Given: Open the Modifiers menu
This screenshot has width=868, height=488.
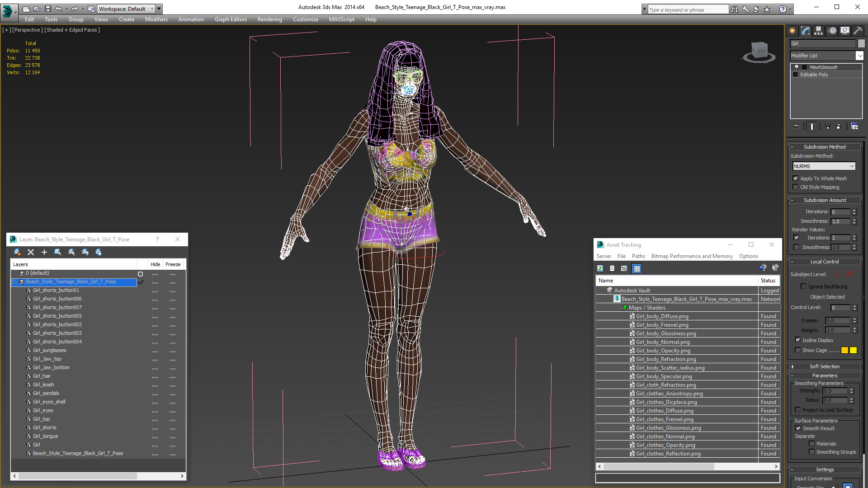Looking at the screenshot, I should (x=156, y=19).
